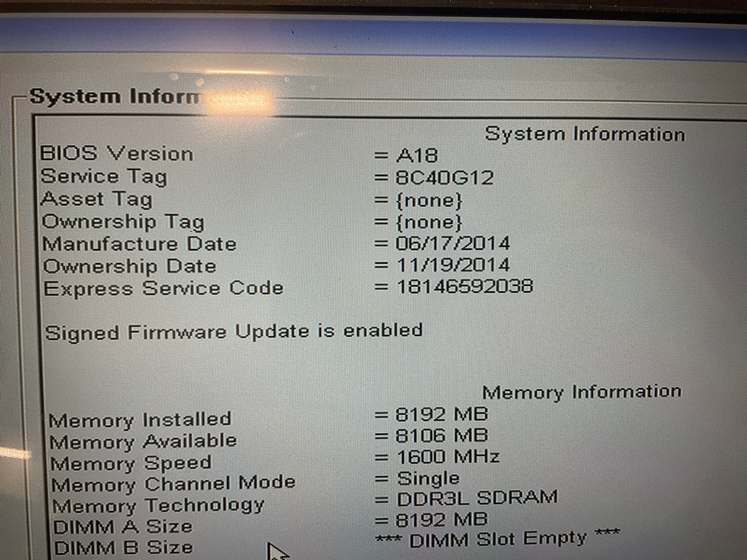This screenshot has height=560, width=747.
Task: Click the Ownership Tag field
Action: point(123,222)
